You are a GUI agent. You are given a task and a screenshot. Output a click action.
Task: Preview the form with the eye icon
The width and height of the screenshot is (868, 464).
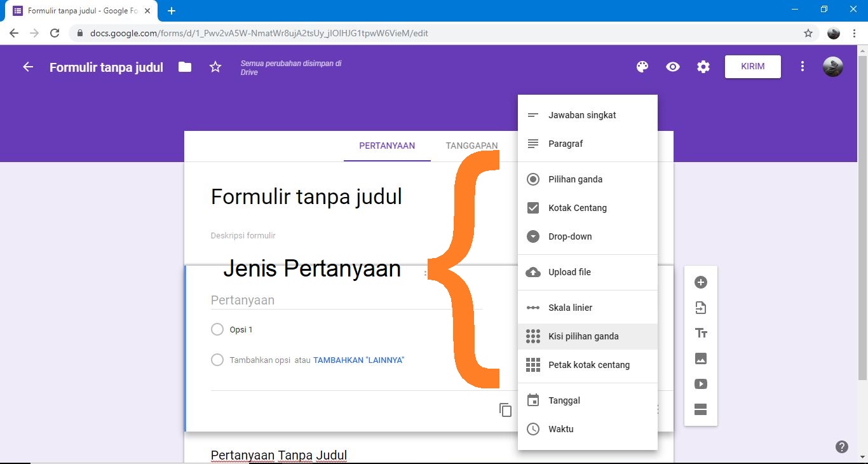click(x=672, y=66)
